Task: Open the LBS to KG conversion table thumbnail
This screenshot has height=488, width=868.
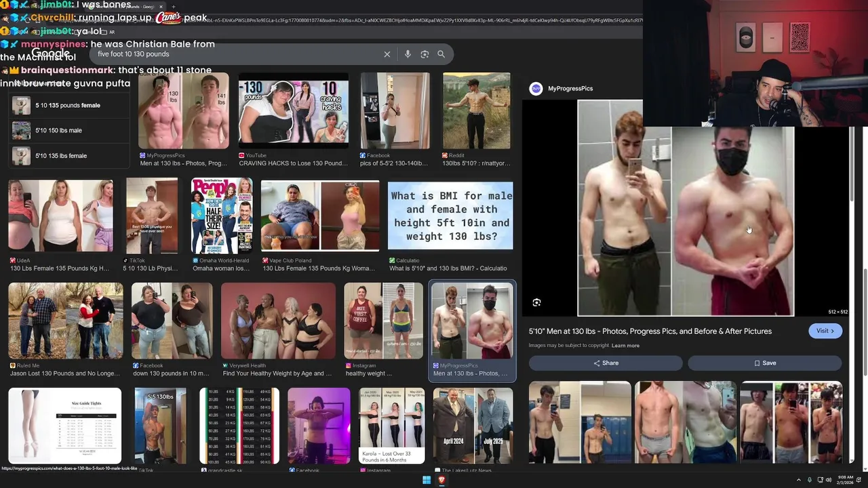Action: [x=239, y=426]
